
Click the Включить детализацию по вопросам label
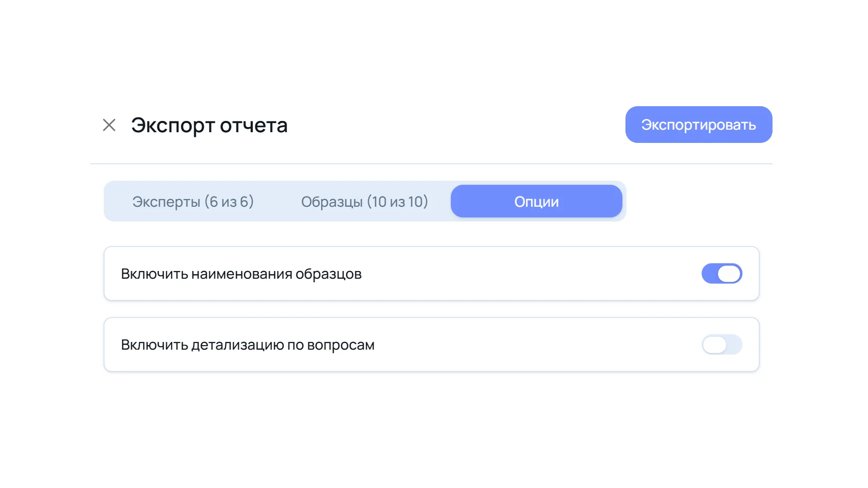click(x=248, y=345)
